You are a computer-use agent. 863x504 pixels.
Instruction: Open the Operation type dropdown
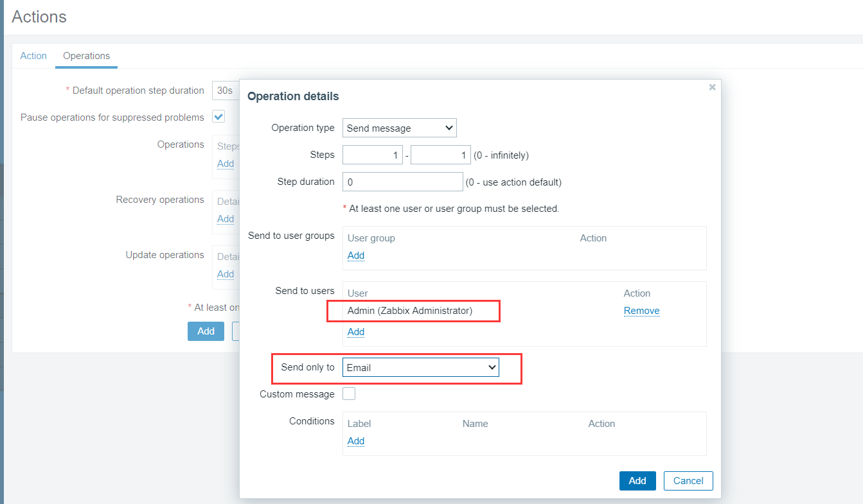tap(399, 128)
